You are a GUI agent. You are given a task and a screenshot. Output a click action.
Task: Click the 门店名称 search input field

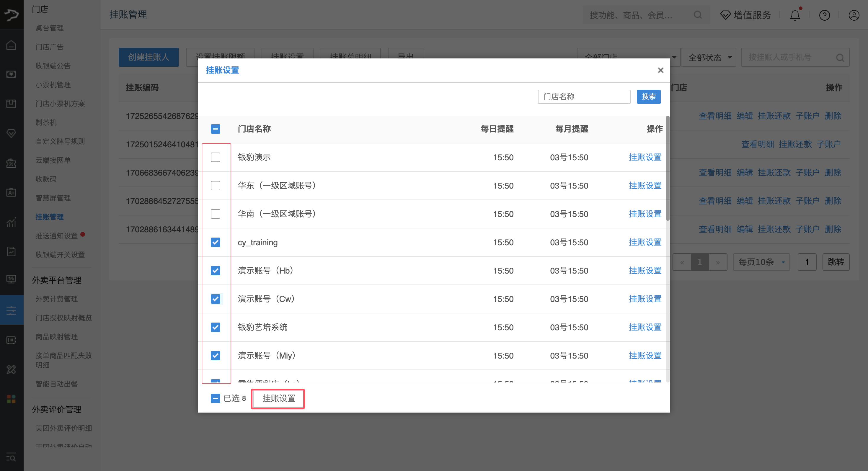584,97
